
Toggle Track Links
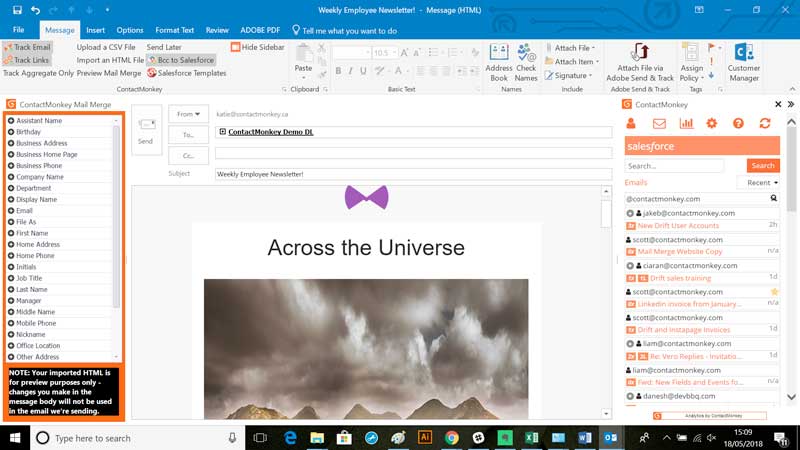click(26, 60)
